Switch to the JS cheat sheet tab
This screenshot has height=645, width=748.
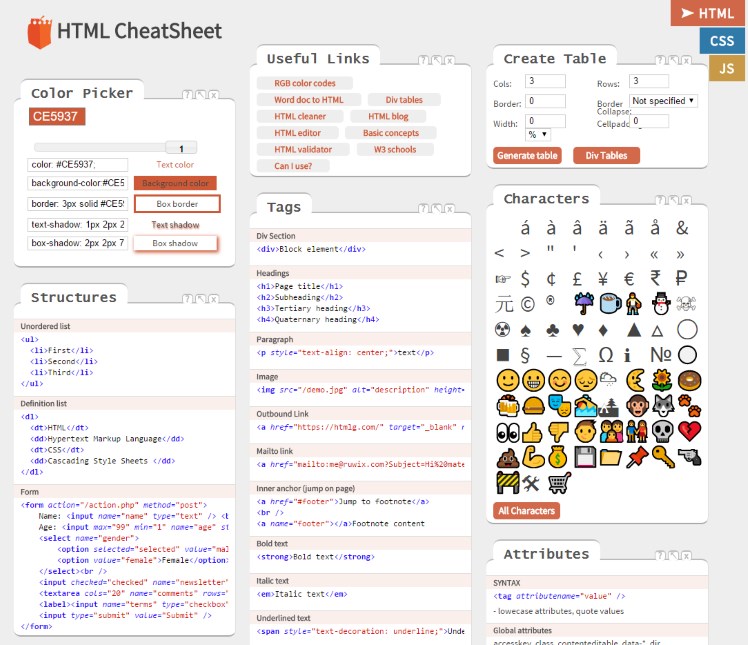[727, 68]
